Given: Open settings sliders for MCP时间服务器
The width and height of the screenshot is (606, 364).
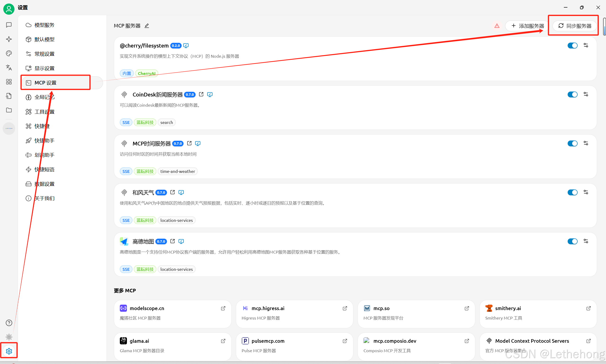Looking at the screenshot, I should (x=586, y=143).
